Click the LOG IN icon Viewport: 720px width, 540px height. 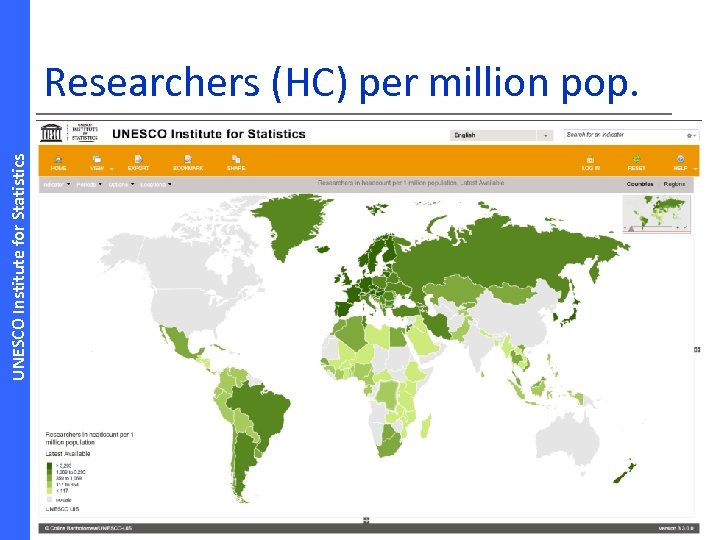point(591,159)
